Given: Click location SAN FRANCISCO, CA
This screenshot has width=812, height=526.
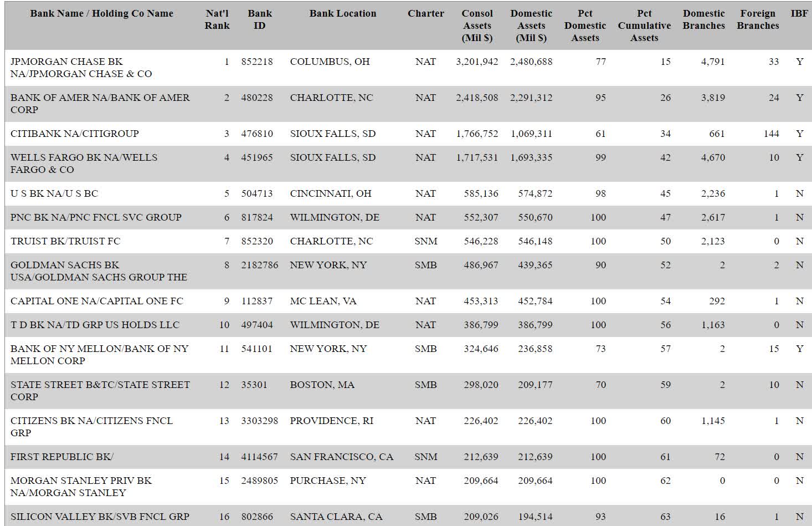Looking at the screenshot, I should pos(342,457).
